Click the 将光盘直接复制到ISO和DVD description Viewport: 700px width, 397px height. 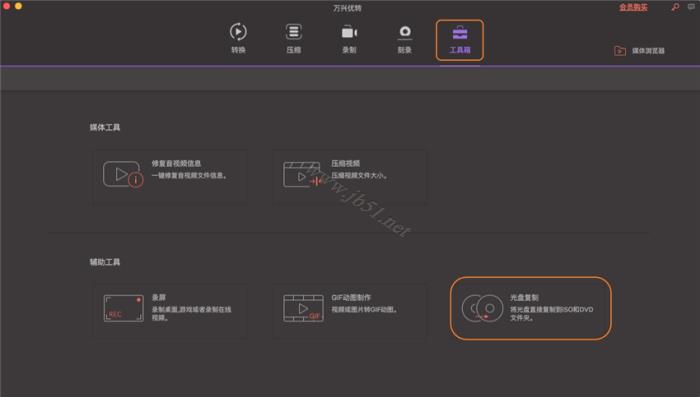(552, 313)
